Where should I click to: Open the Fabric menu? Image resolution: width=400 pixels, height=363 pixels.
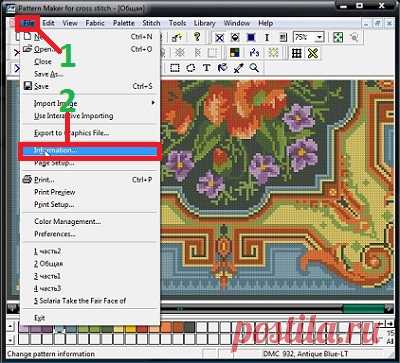pyautogui.click(x=95, y=23)
